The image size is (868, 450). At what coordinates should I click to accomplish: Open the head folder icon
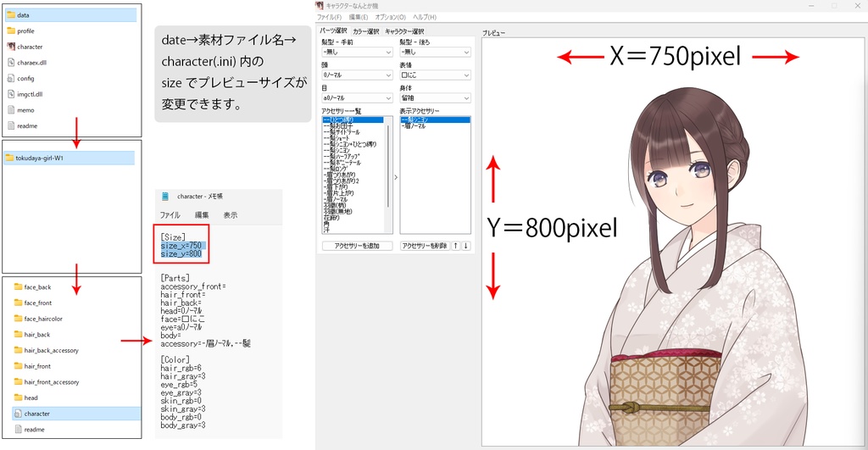(18, 397)
